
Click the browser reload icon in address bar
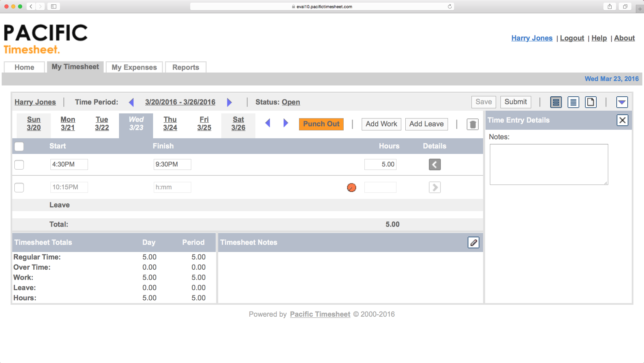tap(449, 6)
